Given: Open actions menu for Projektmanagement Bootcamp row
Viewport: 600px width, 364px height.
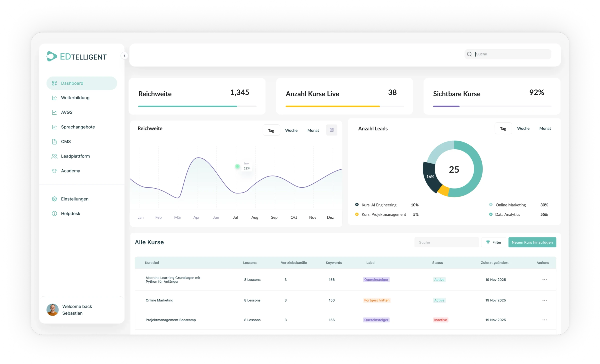Looking at the screenshot, I should click(x=544, y=320).
